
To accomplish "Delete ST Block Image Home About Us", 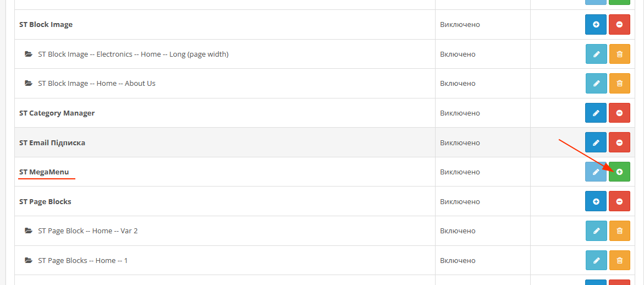I will [x=619, y=84].
